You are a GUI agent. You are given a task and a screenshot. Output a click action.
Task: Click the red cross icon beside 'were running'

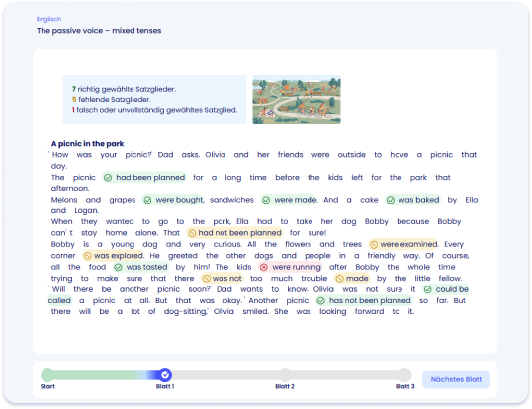click(264, 267)
